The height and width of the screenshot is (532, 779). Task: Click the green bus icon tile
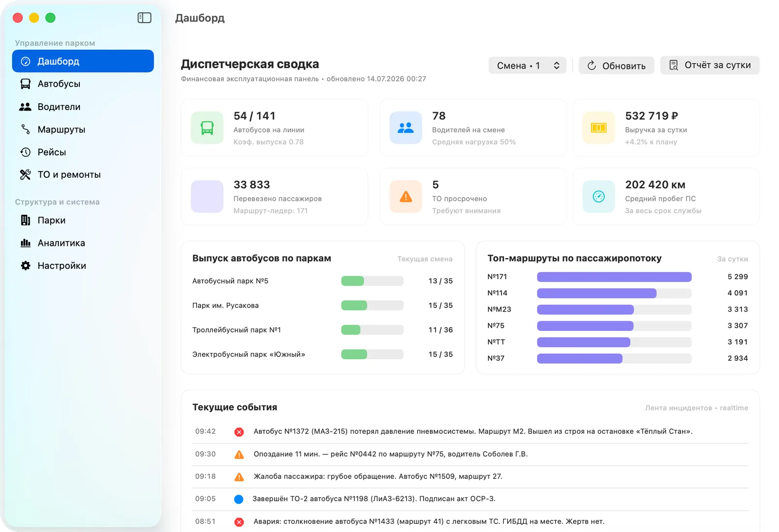click(x=207, y=128)
